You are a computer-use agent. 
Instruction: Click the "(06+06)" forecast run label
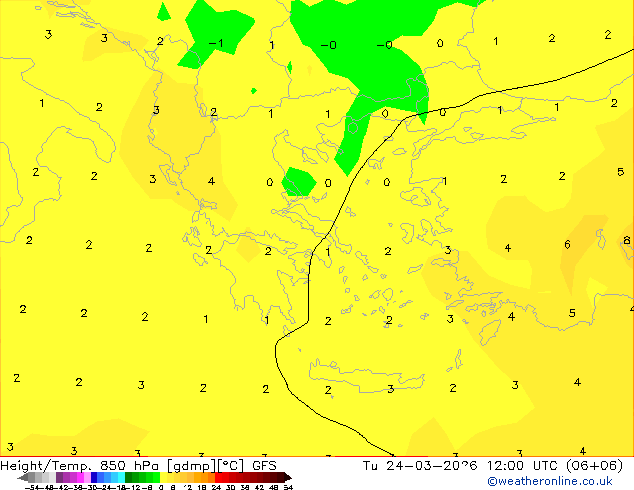pos(594,466)
